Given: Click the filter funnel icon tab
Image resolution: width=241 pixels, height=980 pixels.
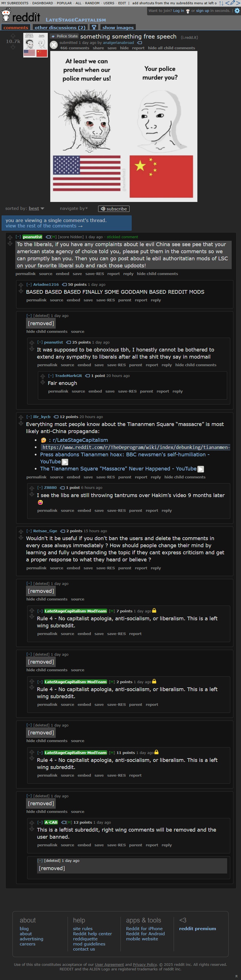Looking at the screenshot, I should pos(94,27).
